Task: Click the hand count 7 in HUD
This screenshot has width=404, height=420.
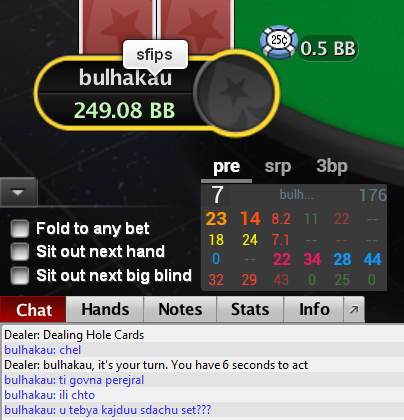Action: pyautogui.click(x=217, y=195)
